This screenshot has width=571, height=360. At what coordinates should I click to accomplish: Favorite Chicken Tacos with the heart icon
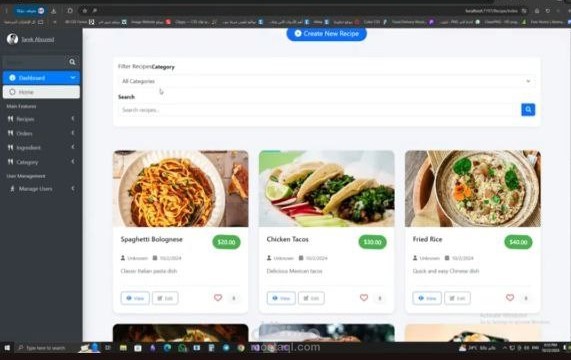[364, 298]
